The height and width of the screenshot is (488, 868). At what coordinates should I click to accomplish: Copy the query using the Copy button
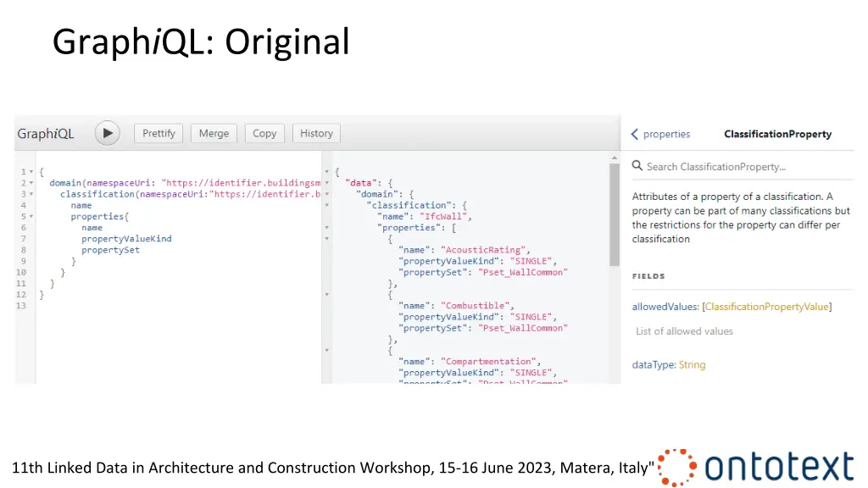(264, 133)
